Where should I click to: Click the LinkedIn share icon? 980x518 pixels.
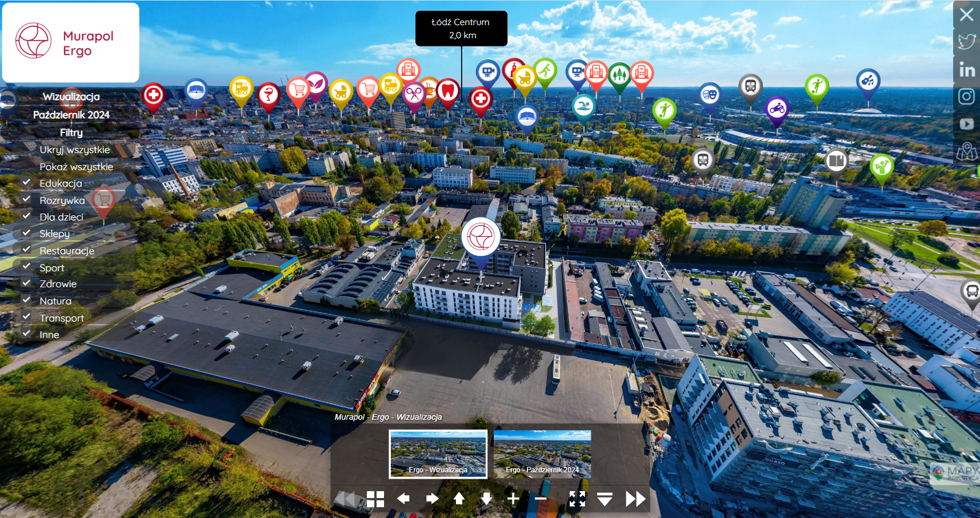pos(966,70)
